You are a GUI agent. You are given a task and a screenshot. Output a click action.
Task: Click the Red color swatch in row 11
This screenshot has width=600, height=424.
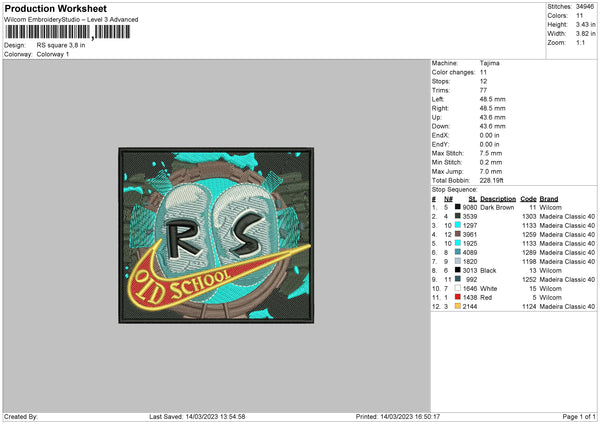point(457,297)
